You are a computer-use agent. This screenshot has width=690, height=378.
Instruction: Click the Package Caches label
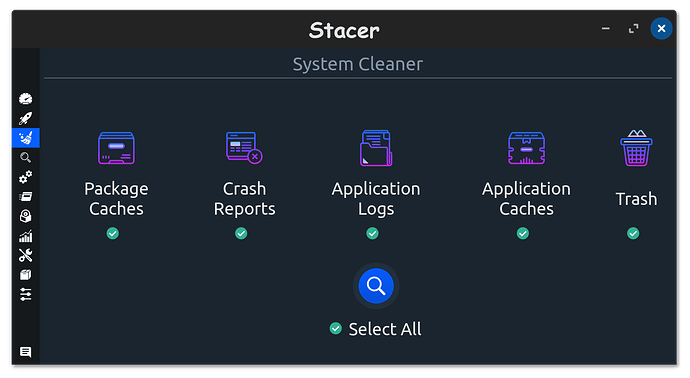click(x=116, y=199)
